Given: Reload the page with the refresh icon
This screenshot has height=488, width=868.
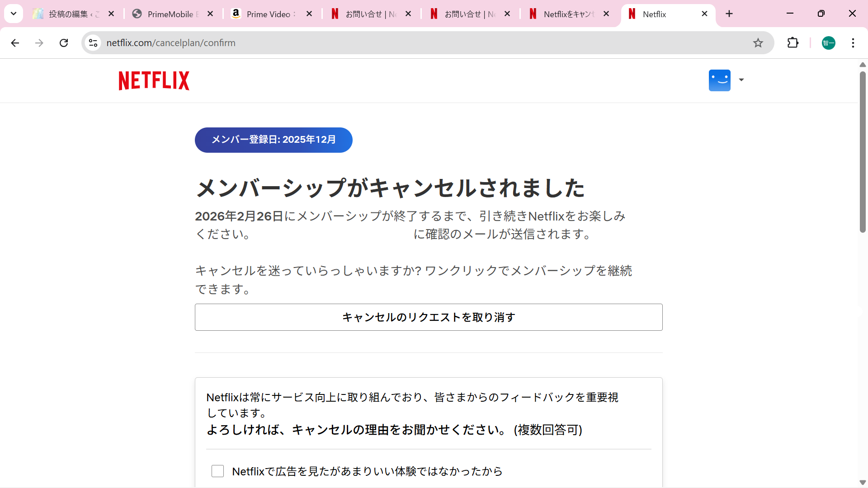Looking at the screenshot, I should (64, 43).
